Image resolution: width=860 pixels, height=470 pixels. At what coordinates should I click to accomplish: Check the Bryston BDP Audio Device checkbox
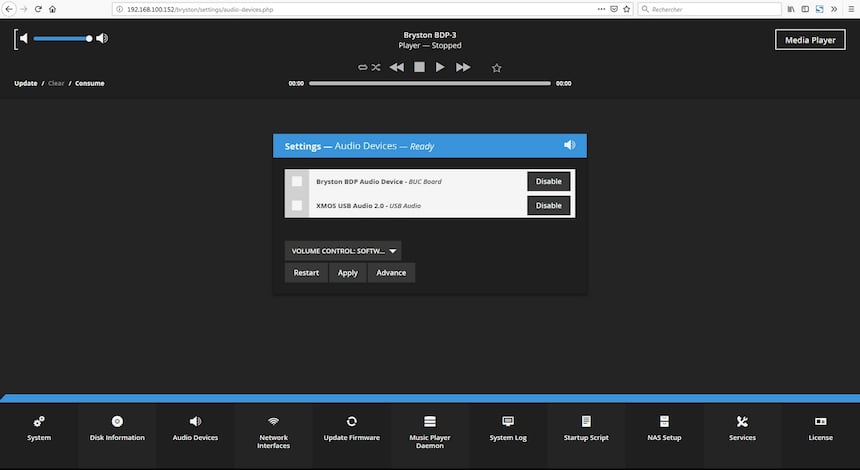click(297, 181)
